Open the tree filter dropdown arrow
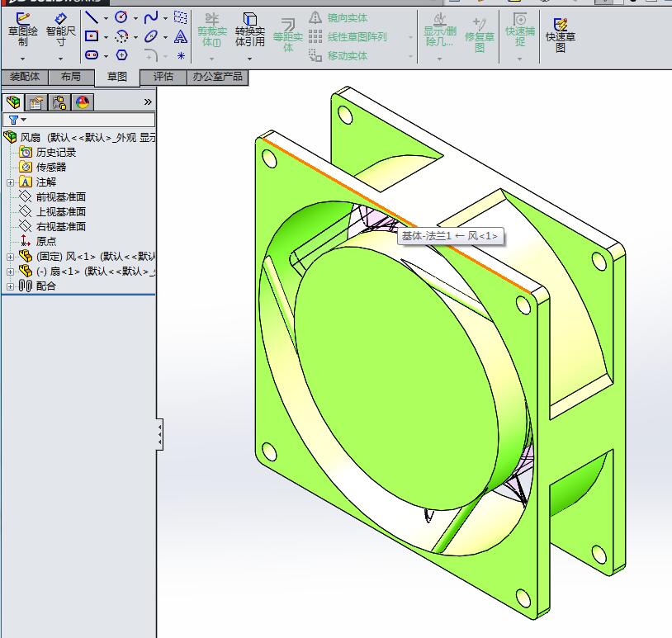672x638 pixels. pyautogui.click(x=24, y=120)
